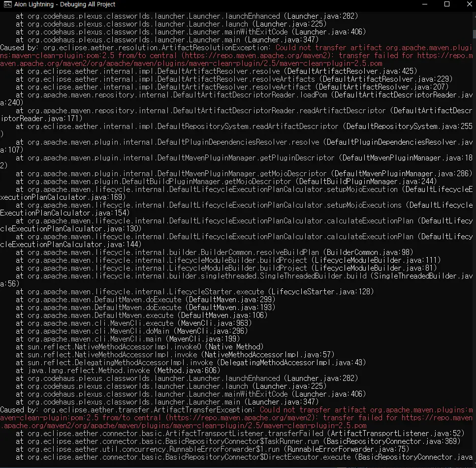Viewport: 476px width, 468px height.
Task: Click the line ending 'DefaultArtifactResolver.java:425)'
Action: point(217,71)
